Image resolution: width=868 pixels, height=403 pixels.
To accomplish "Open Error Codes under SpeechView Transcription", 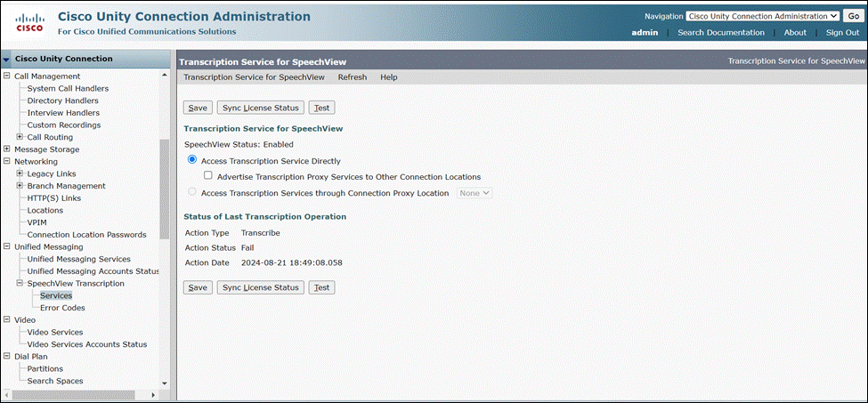I will 62,308.
